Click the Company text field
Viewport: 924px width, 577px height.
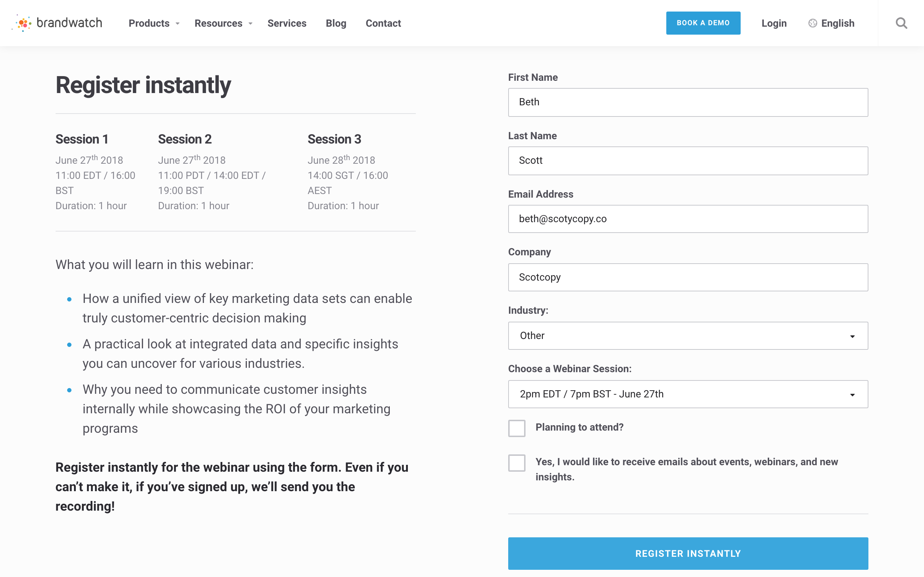pyautogui.click(x=688, y=277)
